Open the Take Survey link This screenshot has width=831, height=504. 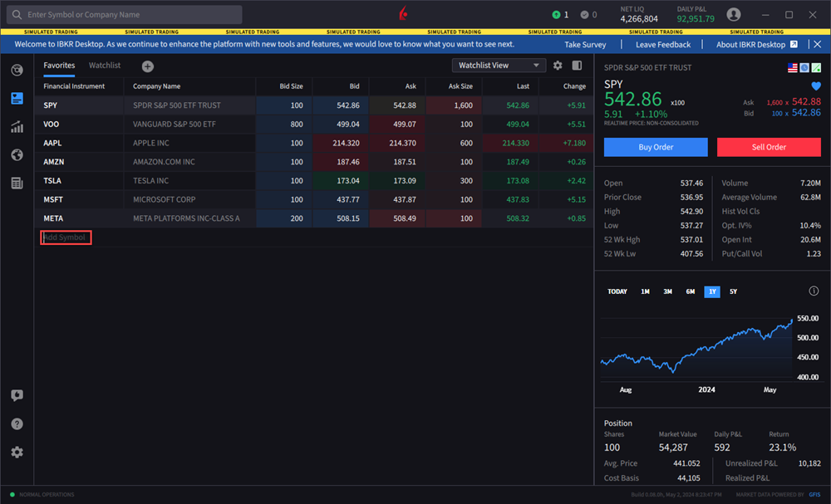click(585, 45)
